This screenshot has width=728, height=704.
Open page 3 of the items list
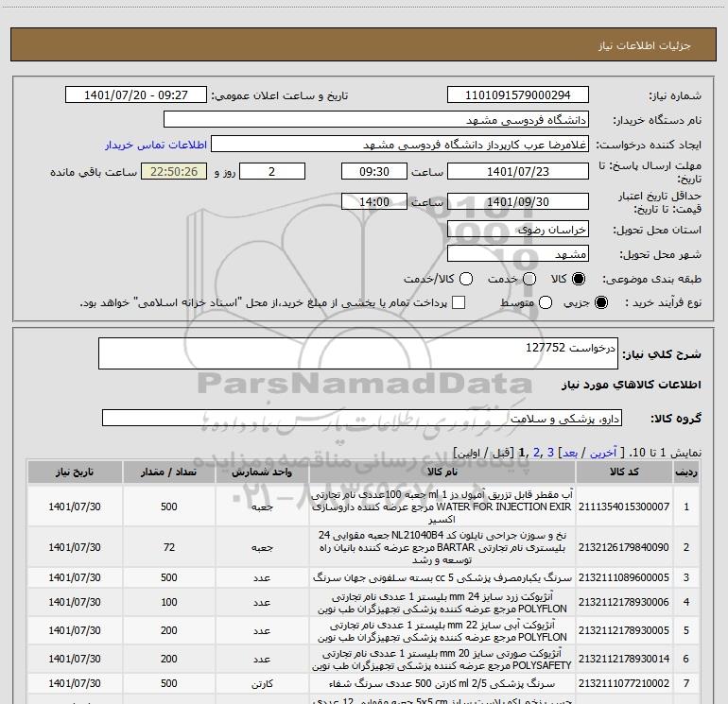[550, 453]
